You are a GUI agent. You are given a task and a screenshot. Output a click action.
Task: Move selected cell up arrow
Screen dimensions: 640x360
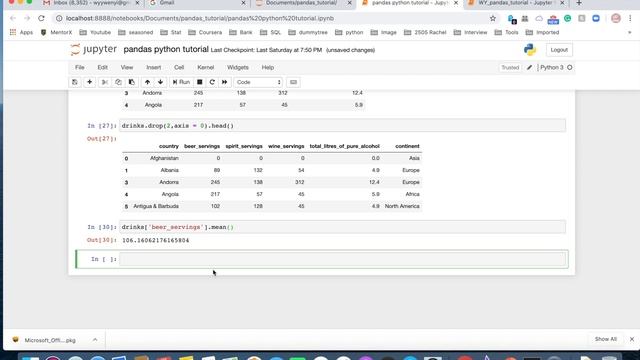[x=147, y=82]
